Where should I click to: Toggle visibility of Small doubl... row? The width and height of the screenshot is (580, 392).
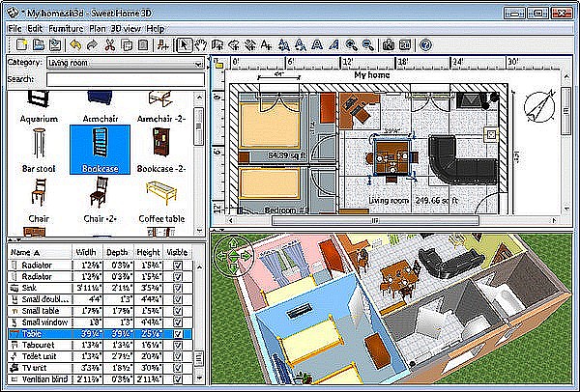[x=178, y=299]
